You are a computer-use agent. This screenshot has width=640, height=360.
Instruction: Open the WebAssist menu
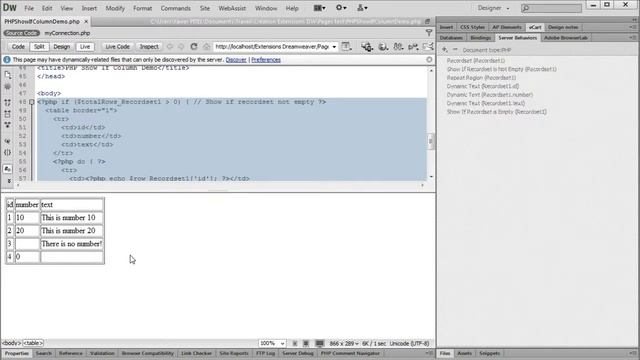point(232,8)
